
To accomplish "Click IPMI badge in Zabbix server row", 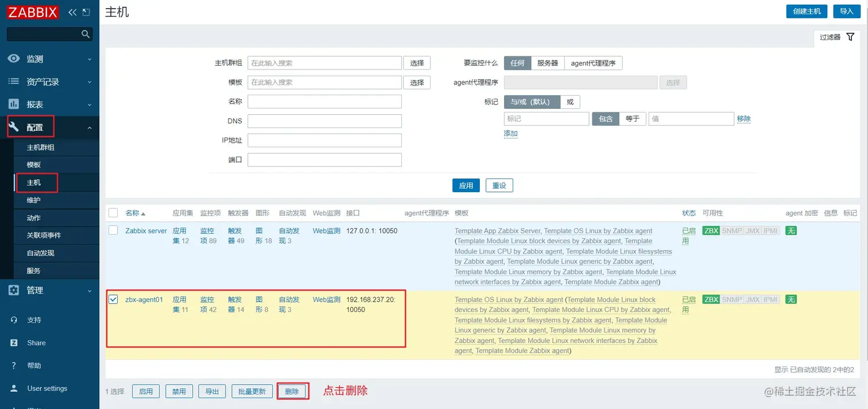I will [x=770, y=231].
